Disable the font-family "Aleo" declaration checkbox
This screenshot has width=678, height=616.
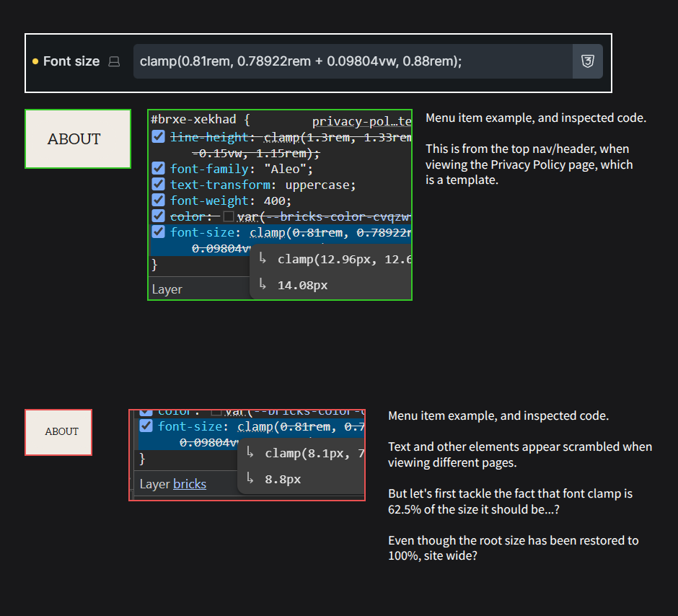159,169
